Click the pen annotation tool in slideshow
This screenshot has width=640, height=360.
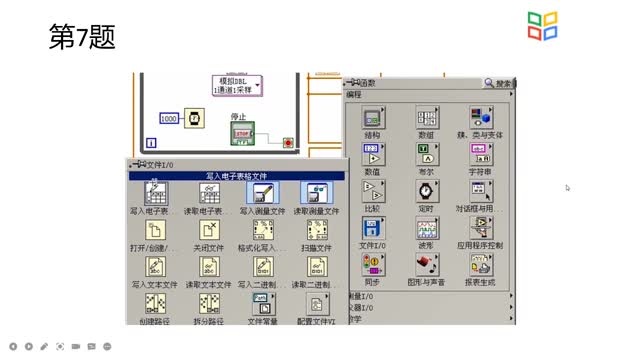tap(44, 347)
